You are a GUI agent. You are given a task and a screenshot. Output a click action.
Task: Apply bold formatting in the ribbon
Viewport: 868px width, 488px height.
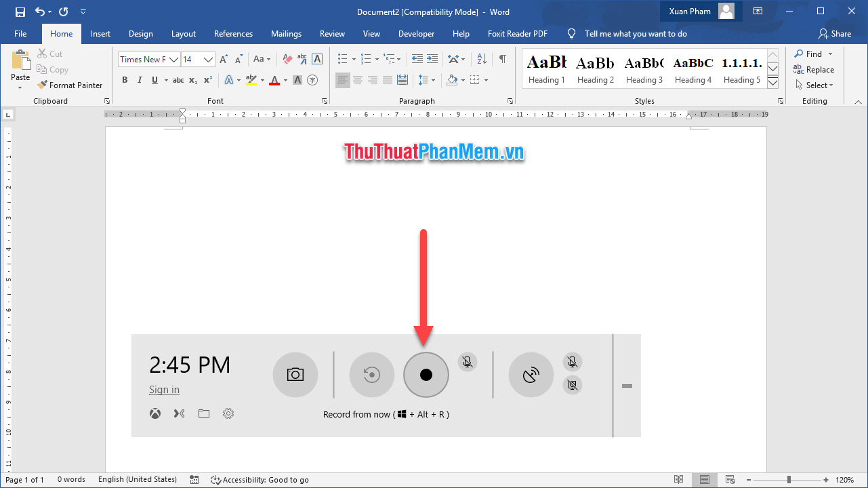(x=125, y=79)
